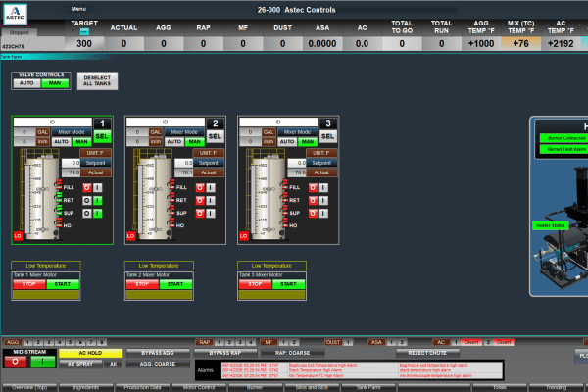Open the Overview (Top) tab
This screenshot has height=392, width=588.
click(29, 387)
